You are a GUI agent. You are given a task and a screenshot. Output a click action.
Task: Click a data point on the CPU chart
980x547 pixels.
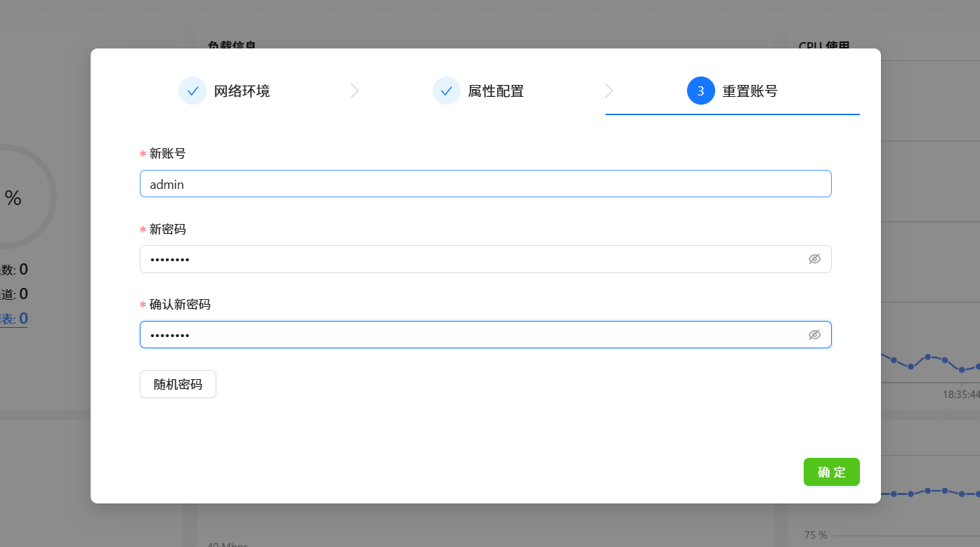(927, 357)
